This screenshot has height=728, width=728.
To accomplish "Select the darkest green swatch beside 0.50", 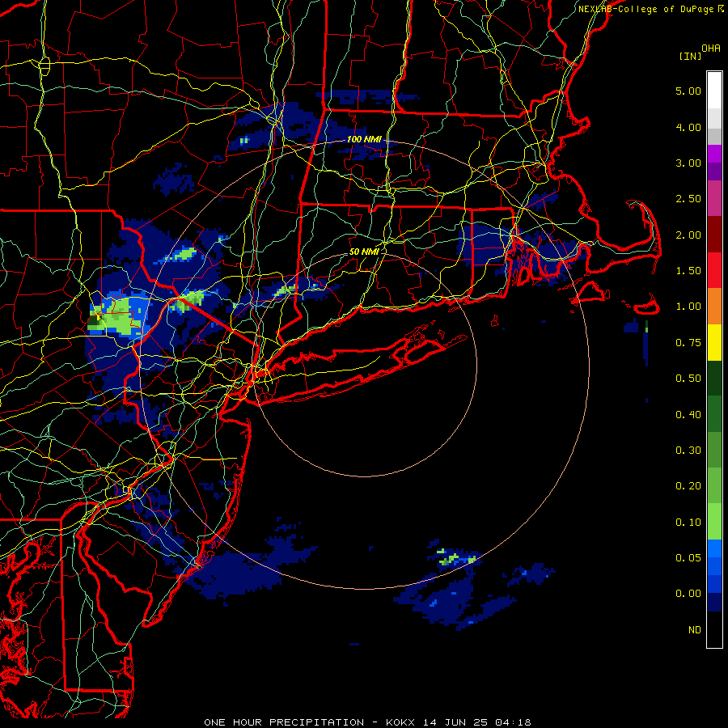I will [714, 378].
